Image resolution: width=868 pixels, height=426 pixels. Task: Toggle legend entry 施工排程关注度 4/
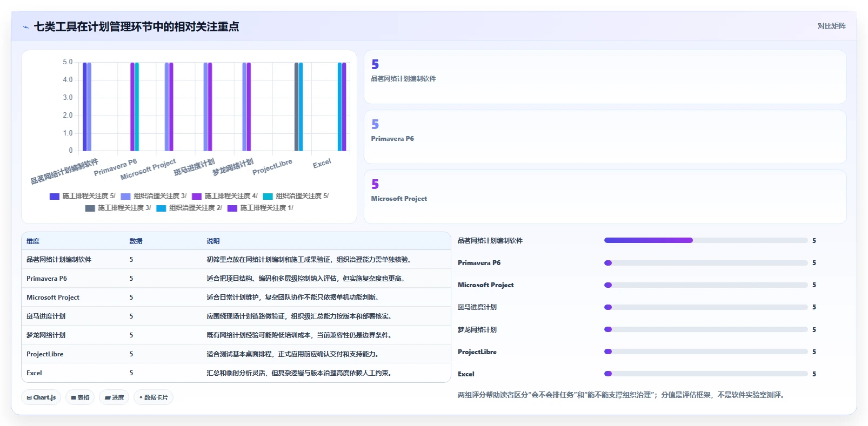point(224,196)
